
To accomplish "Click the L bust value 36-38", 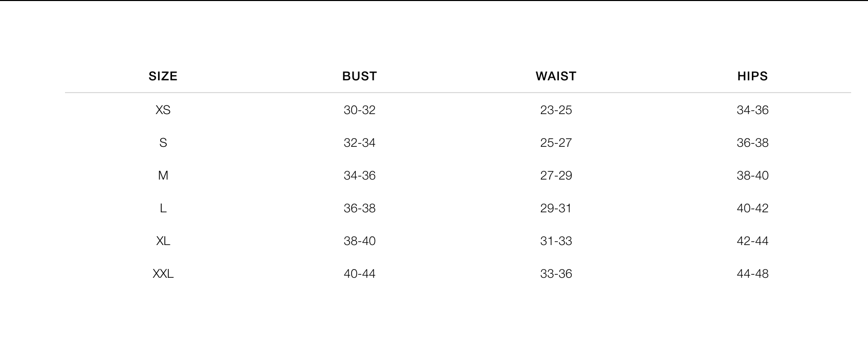I will pyautogui.click(x=359, y=208).
